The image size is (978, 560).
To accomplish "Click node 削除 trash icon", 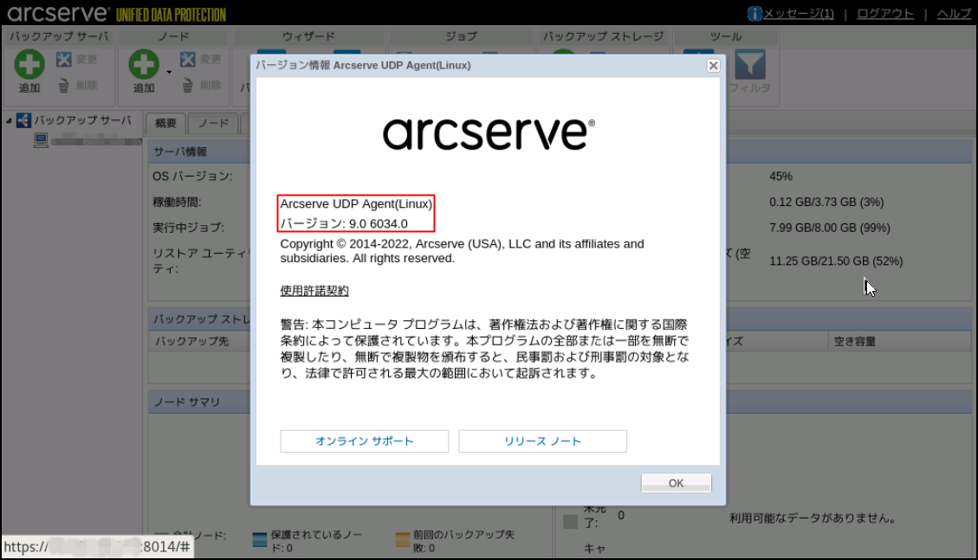I will [x=188, y=86].
